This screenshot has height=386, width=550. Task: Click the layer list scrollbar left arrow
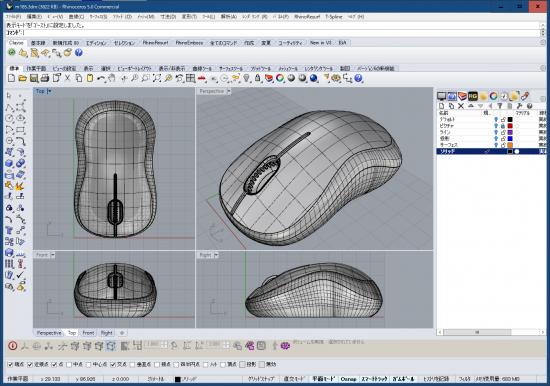tap(440, 332)
